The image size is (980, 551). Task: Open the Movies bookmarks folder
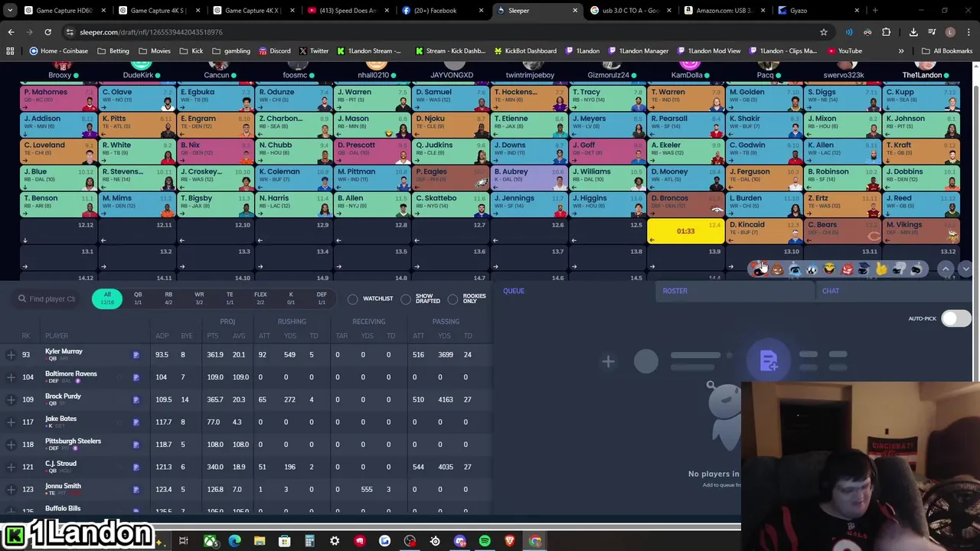155,51
